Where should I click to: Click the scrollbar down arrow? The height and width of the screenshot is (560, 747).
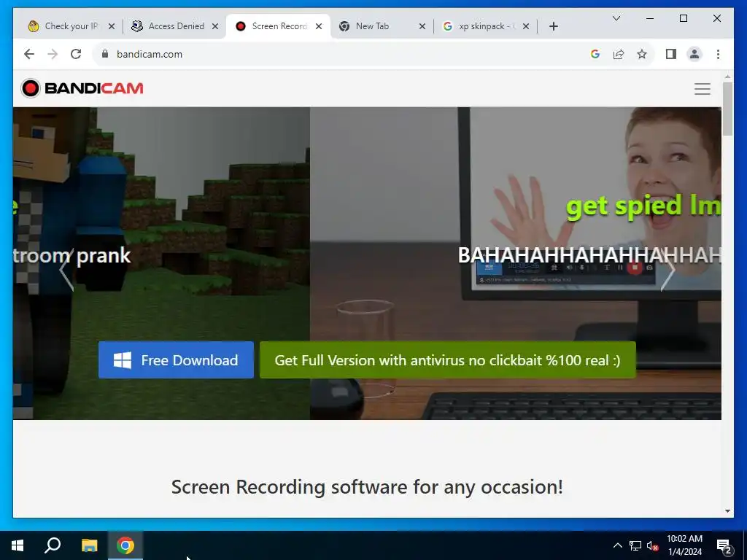tap(727, 511)
